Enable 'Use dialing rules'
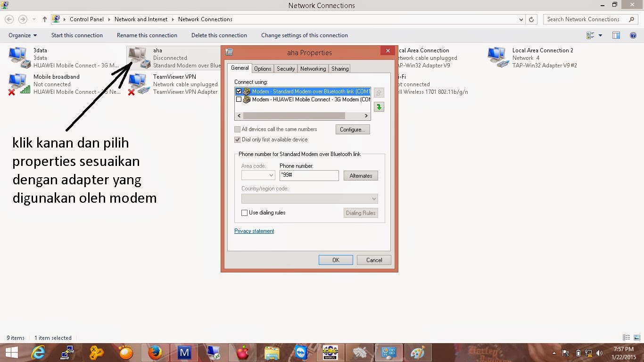The image size is (644, 362). coord(244,213)
